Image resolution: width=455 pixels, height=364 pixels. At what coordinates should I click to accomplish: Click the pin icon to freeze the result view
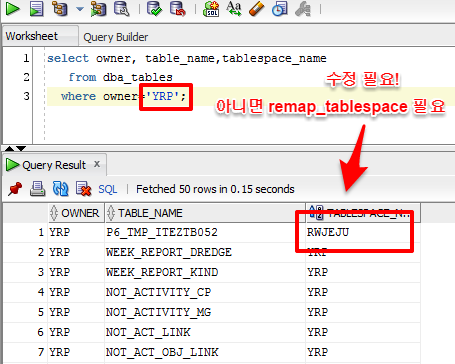(15, 189)
